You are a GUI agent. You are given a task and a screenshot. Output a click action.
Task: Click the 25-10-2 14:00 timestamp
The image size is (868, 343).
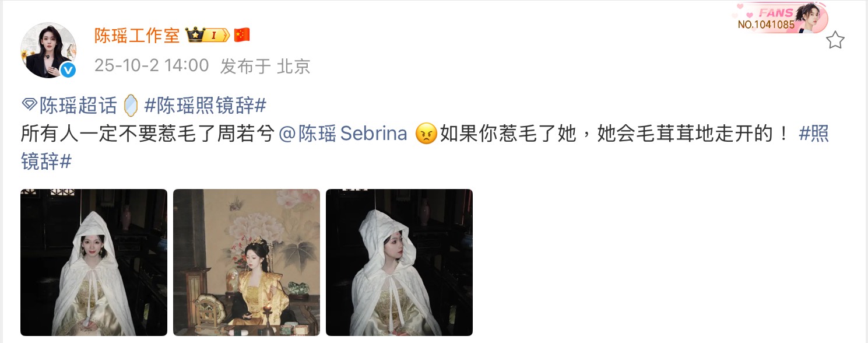click(152, 65)
